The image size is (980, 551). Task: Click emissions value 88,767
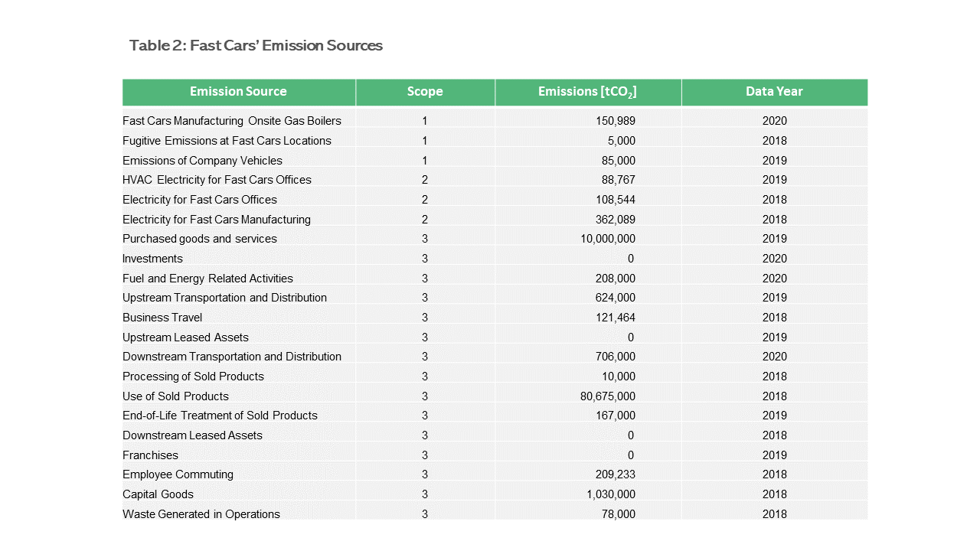tap(619, 180)
